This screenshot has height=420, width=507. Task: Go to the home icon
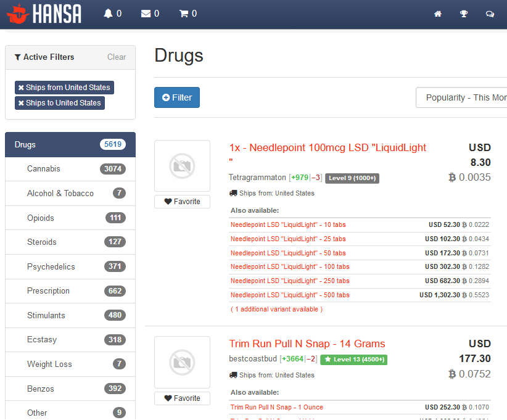pyautogui.click(x=438, y=14)
